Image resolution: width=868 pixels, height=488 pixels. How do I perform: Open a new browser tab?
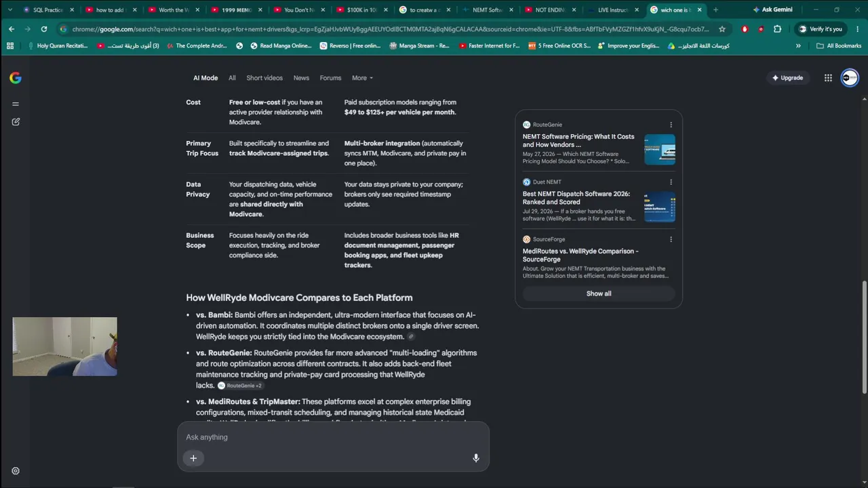(x=715, y=10)
